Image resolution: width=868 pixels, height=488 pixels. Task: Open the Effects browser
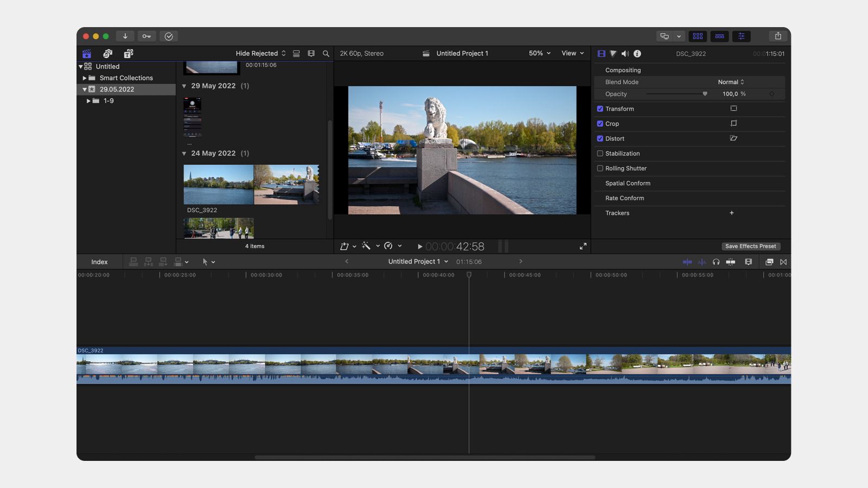(x=769, y=262)
